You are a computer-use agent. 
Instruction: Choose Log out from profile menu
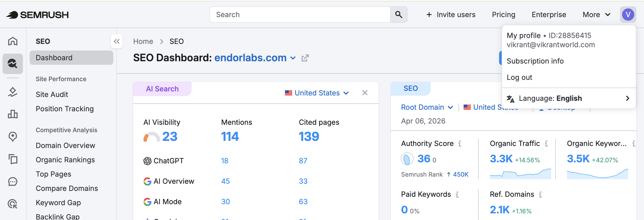point(519,77)
